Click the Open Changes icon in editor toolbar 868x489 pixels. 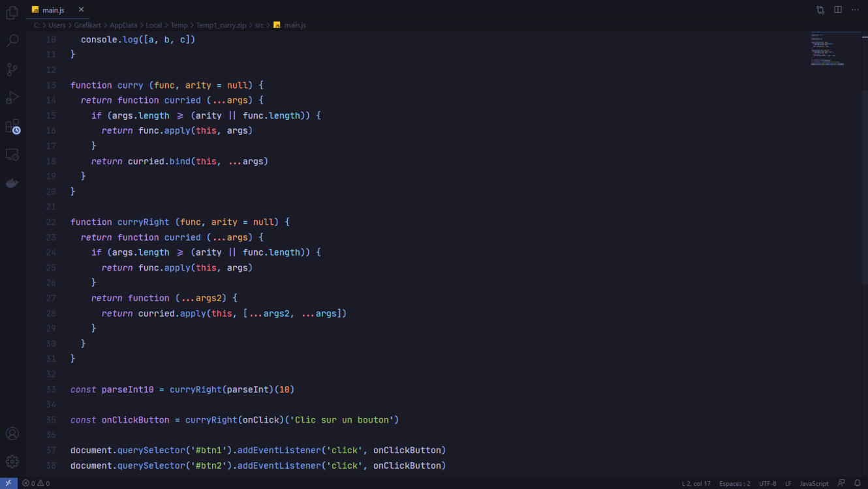[820, 10]
